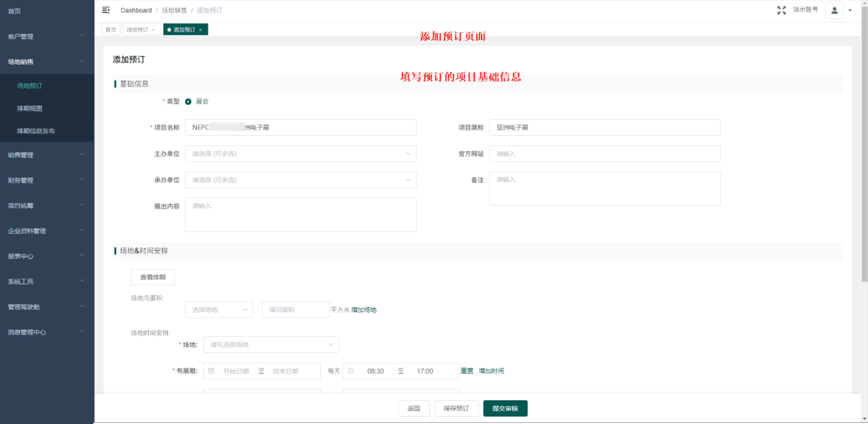Click 增加时间 link
868x424 pixels.
pyautogui.click(x=491, y=371)
